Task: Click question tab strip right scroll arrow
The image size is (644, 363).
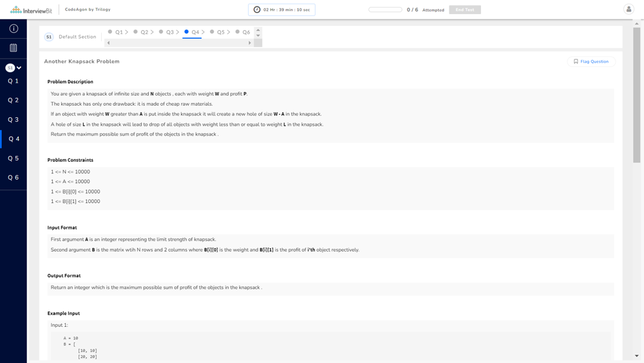Action: [250, 43]
